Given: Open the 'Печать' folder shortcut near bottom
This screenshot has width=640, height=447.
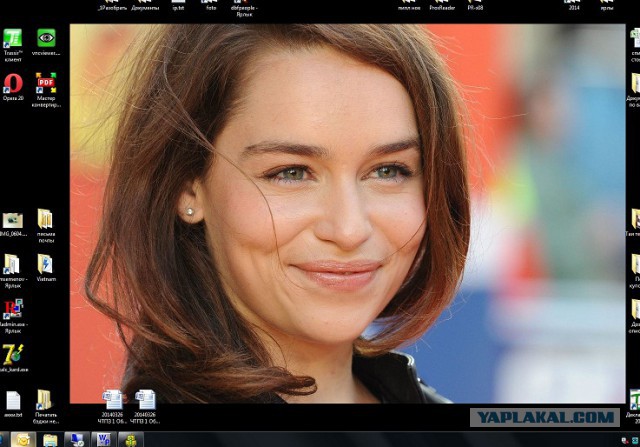Looking at the screenshot, I should click(x=46, y=400).
